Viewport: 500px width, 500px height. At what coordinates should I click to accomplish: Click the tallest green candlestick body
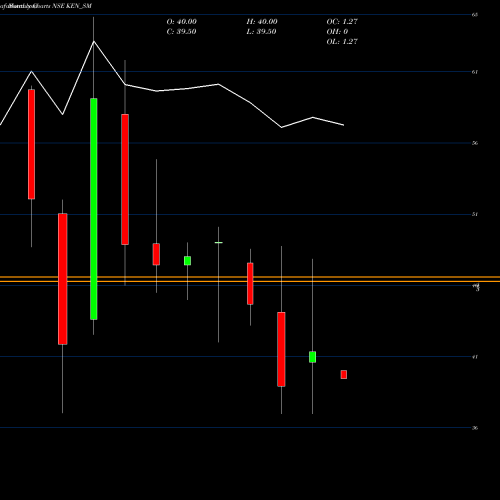pos(94,209)
